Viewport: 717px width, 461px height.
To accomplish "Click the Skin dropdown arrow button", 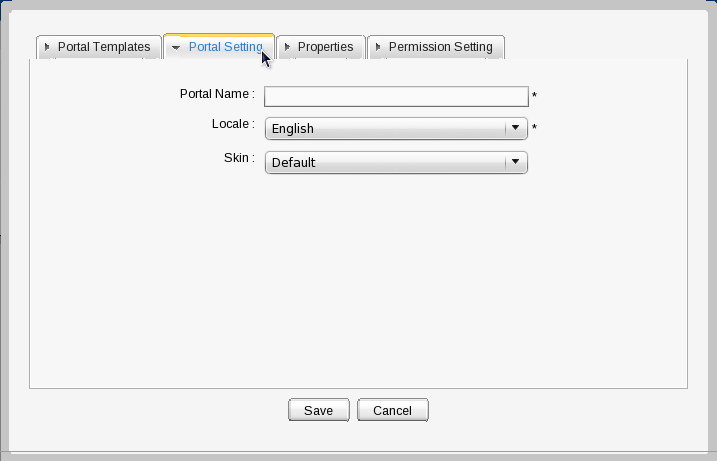I will click(x=515, y=162).
